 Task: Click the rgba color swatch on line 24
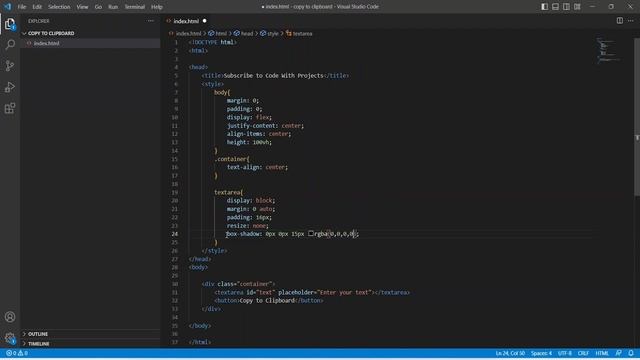(x=311, y=233)
